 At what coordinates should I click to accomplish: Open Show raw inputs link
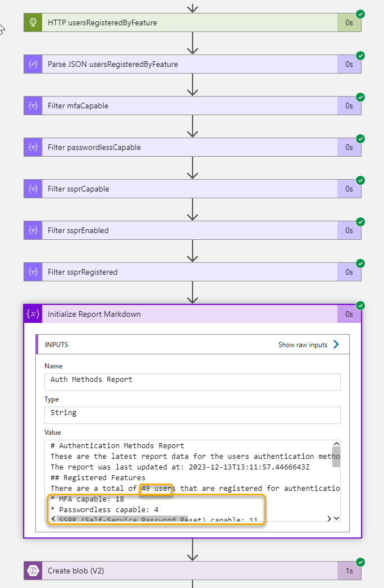point(303,345)
